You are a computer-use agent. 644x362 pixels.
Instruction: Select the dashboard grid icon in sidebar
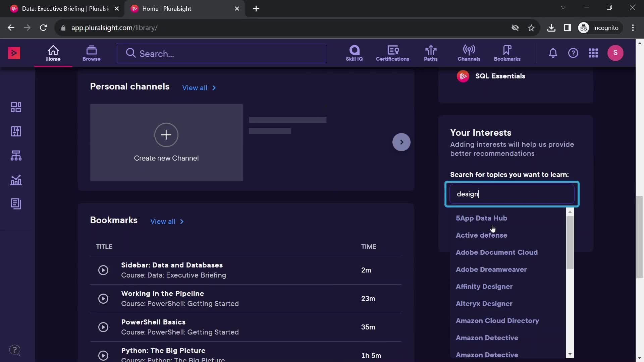(16, 107)
